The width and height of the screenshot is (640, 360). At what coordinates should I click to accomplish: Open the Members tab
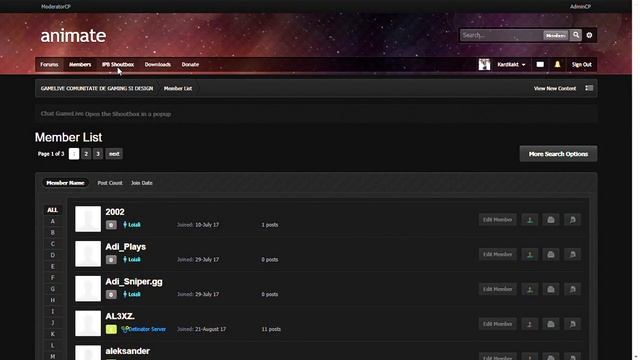click(80, 64)
